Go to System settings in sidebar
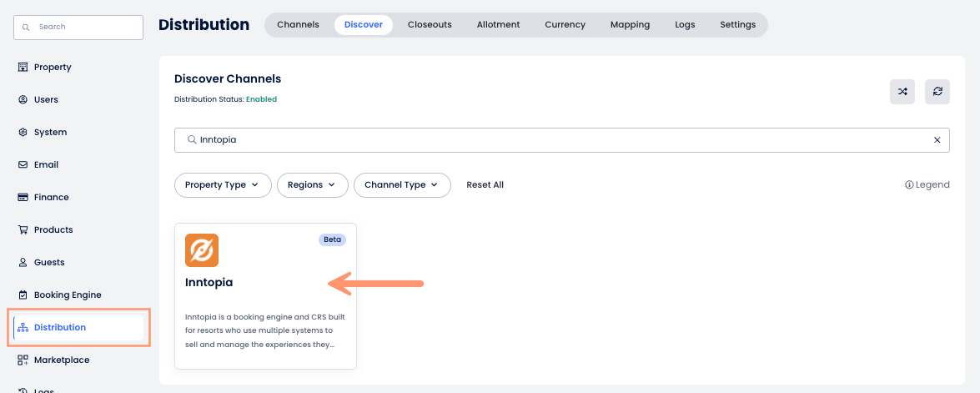This screenshot has height=393, width=980. pos(50,132)
